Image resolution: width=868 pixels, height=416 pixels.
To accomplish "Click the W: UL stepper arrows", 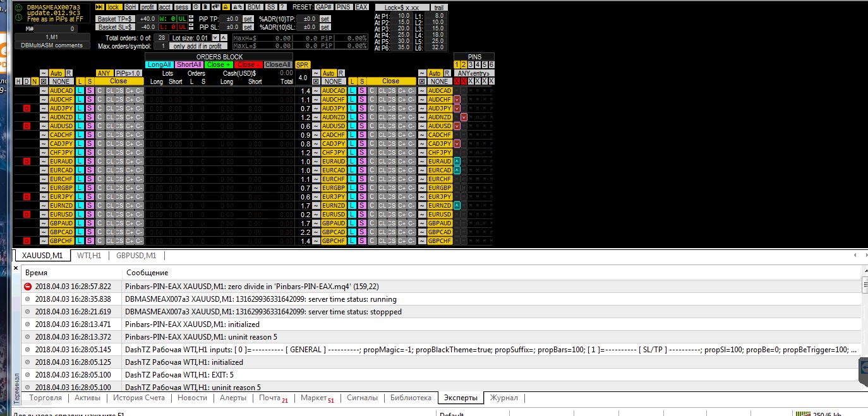I will click(x=191, y=19).
